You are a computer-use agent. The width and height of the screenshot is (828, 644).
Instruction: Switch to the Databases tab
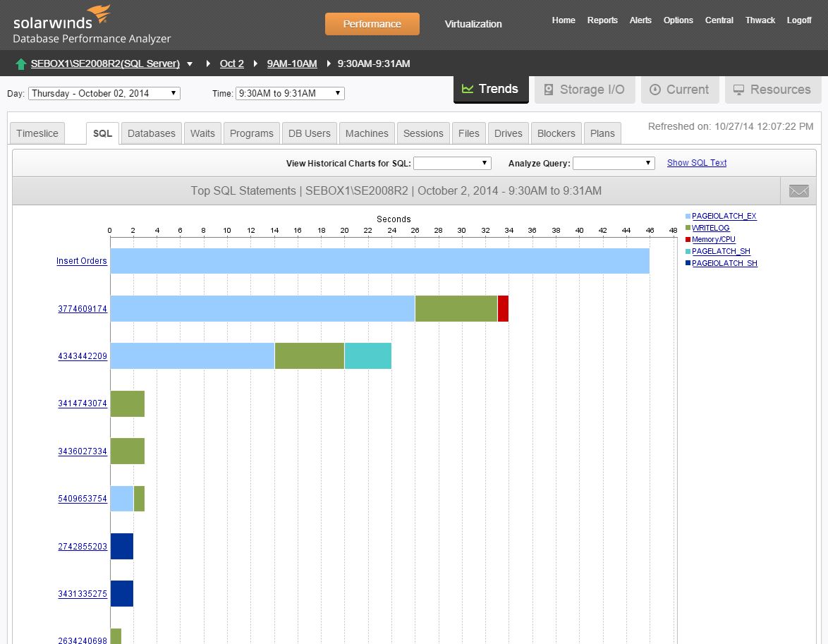pos(152,133)
